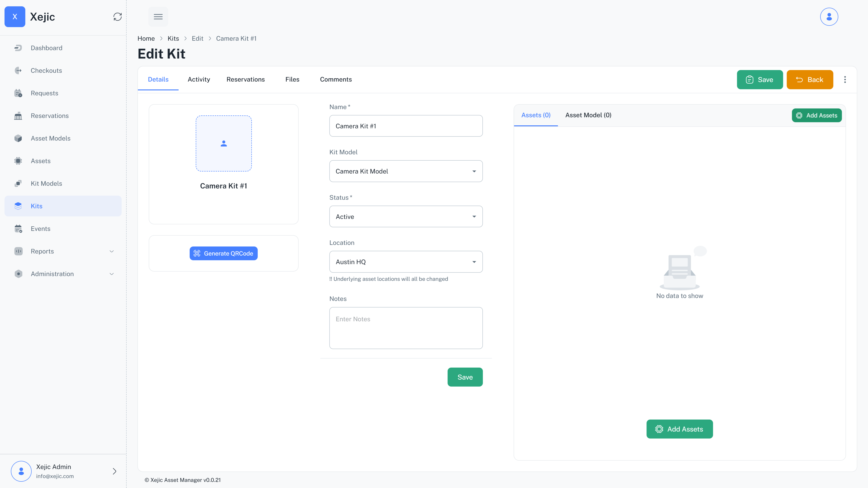Open Kit Models from the sidebar
Viewport: 868px width, 488px height.
tap(63, 183)
